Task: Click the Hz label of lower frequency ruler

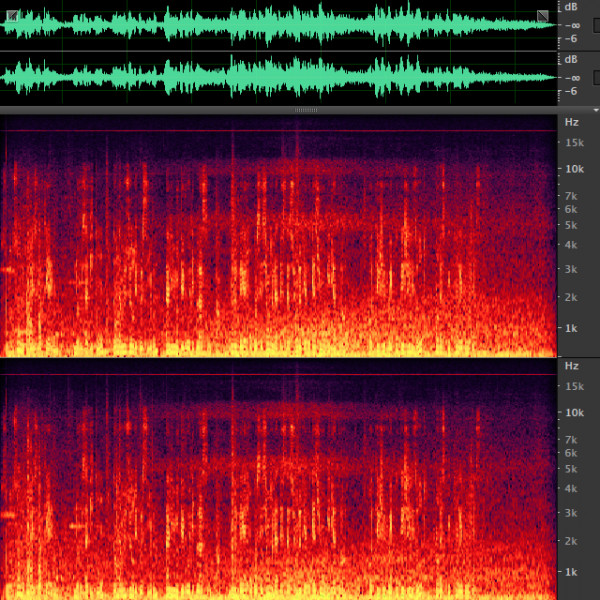Action: tap(571, 366)
